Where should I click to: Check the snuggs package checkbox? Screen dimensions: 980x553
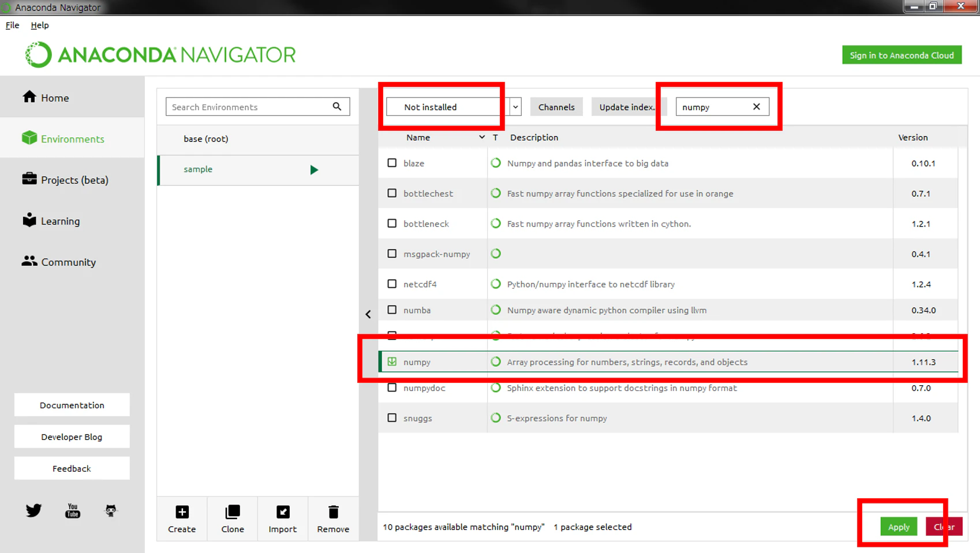coord(392,418)
